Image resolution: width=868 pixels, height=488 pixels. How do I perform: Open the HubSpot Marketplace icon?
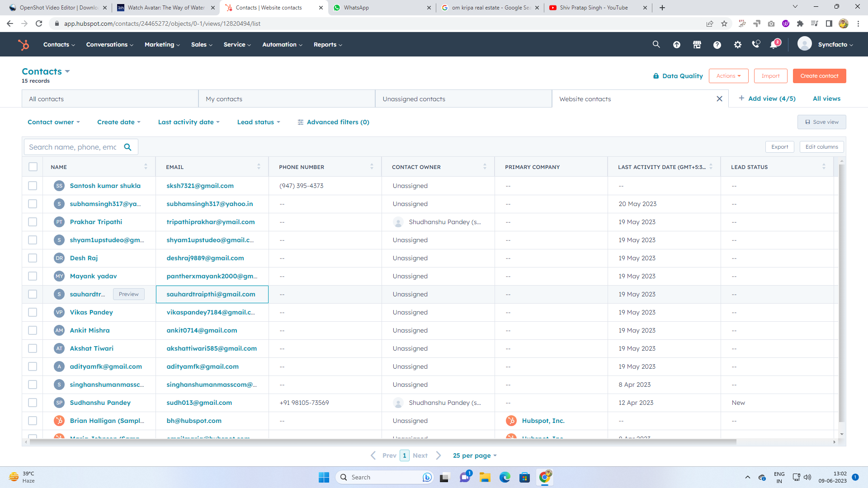(x=697, y=44)
